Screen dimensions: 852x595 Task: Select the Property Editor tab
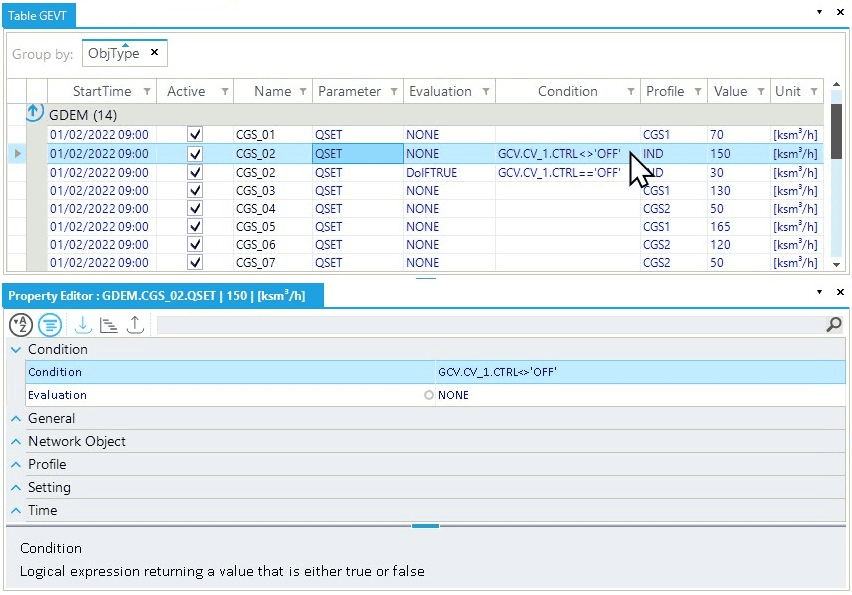point(156,296)
